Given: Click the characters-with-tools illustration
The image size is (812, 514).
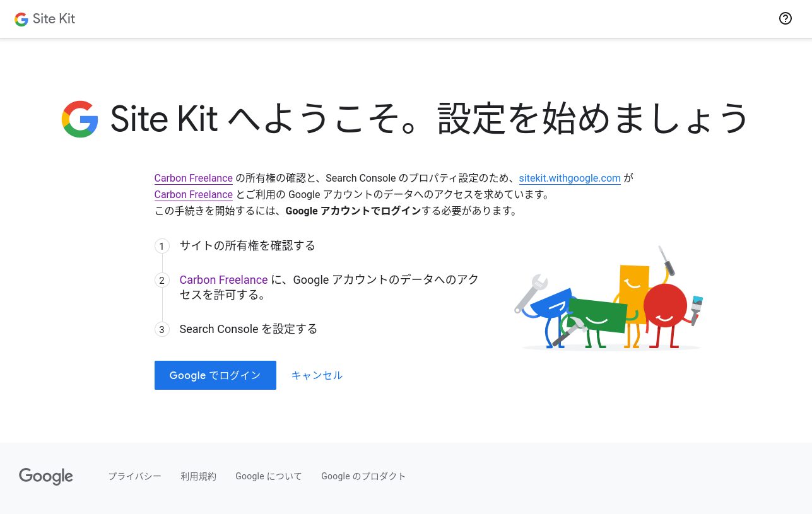Looking at the screenshot, I should point(609,298).
